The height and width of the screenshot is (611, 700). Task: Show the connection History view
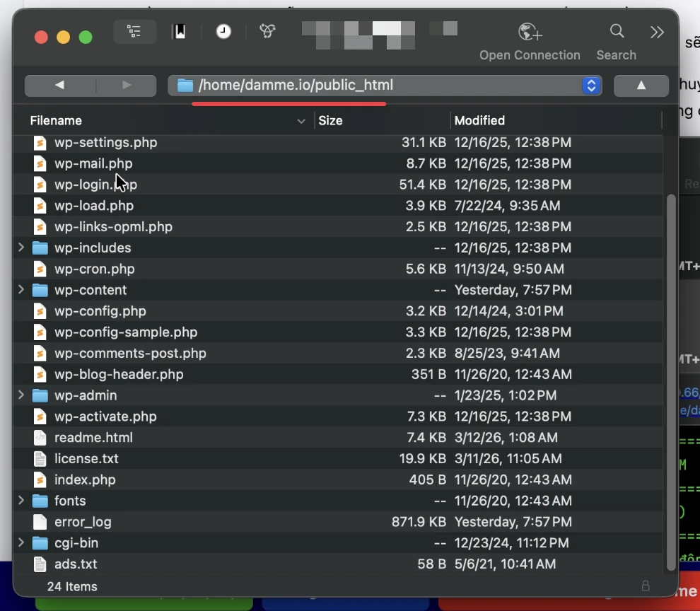click(x=223, y=32)
